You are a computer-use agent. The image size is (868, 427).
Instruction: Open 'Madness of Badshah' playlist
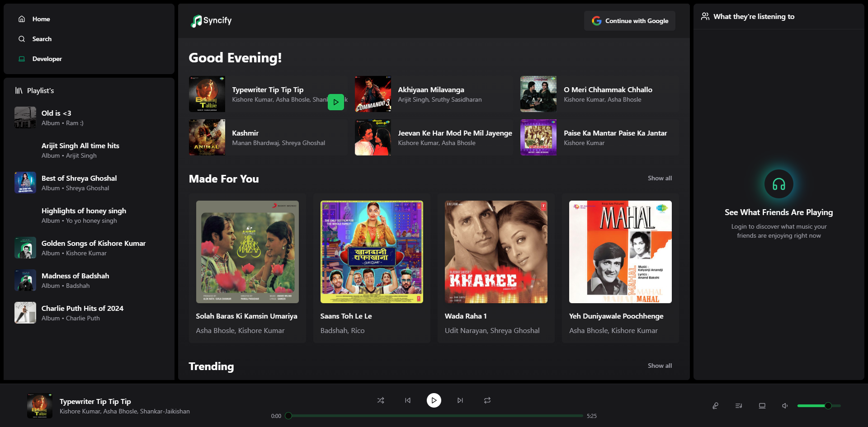(x=89, y=280)
